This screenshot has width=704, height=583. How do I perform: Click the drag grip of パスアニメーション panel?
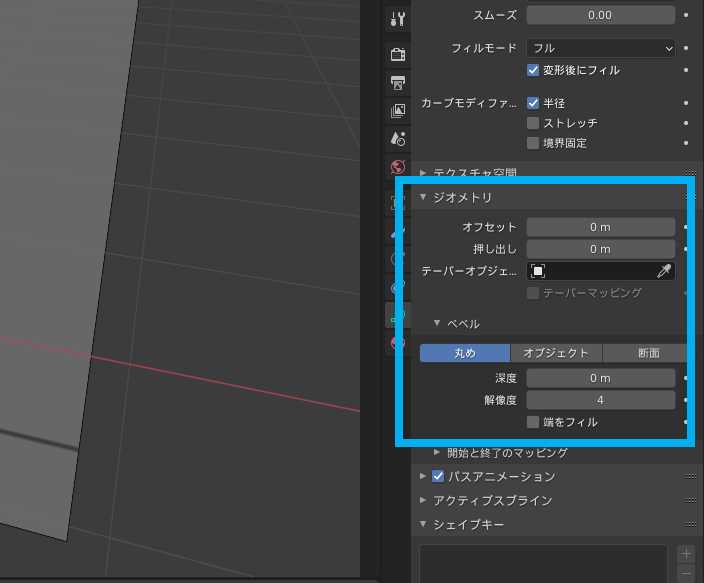pyautogui.click(x=691, y=477)
